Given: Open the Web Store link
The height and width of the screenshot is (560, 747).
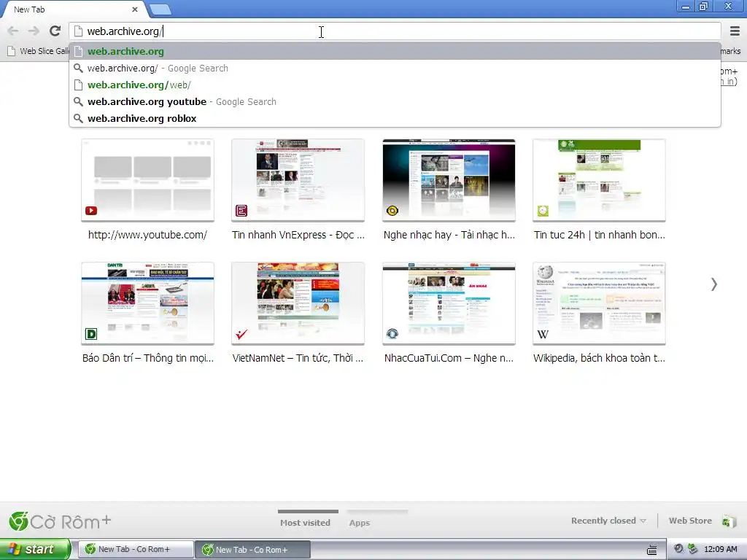Looking at the screenshot, I should [x=690, y=521].
